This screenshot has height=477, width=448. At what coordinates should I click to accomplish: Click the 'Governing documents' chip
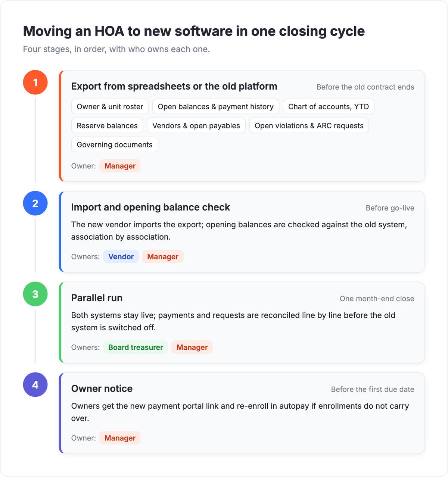pos(115,145)
